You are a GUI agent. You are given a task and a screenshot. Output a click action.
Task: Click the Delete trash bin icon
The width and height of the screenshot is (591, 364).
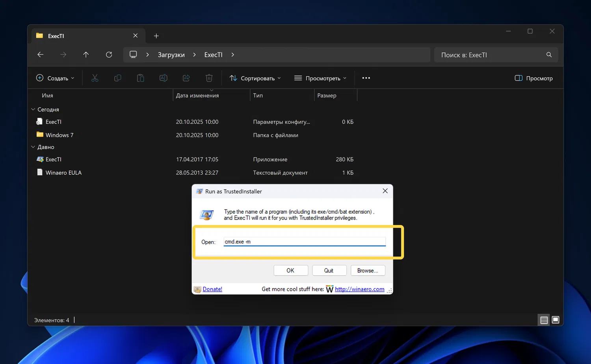(x=209, y=78)
